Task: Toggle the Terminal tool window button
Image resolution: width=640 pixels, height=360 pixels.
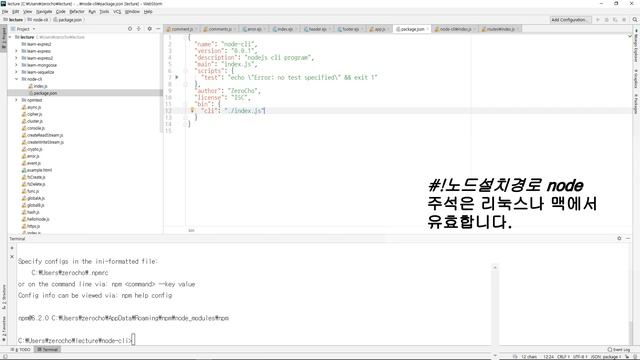Action: point(48,349)
